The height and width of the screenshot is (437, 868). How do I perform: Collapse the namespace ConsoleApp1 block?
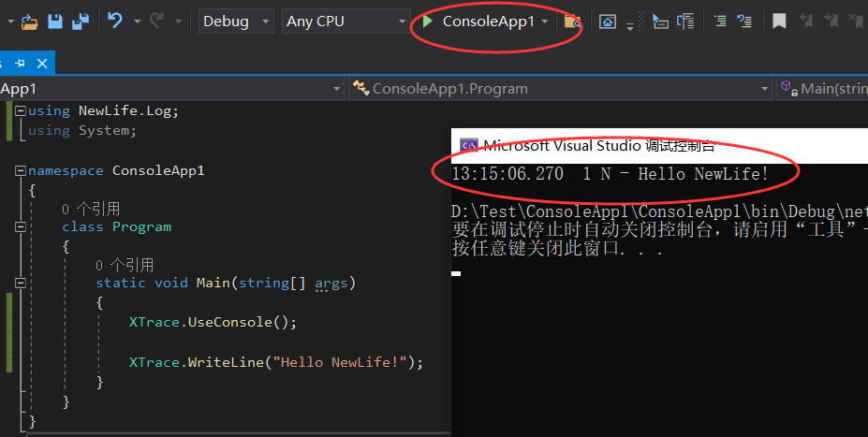pos(21,170)
